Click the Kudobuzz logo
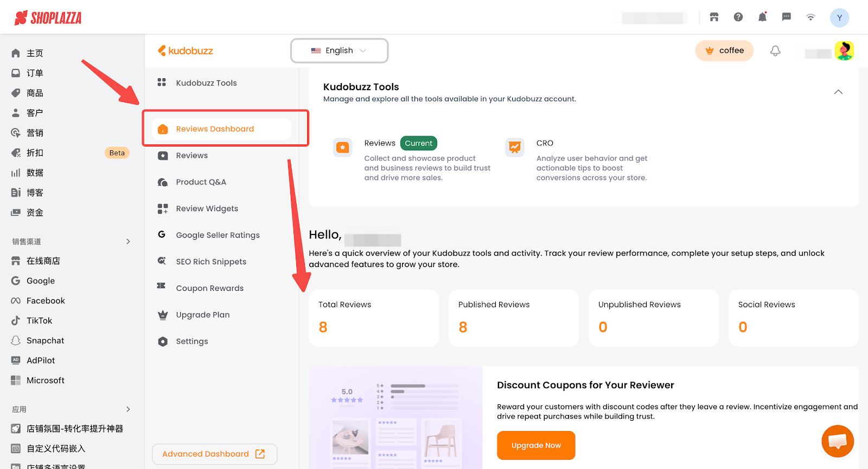 pos(186,51)
